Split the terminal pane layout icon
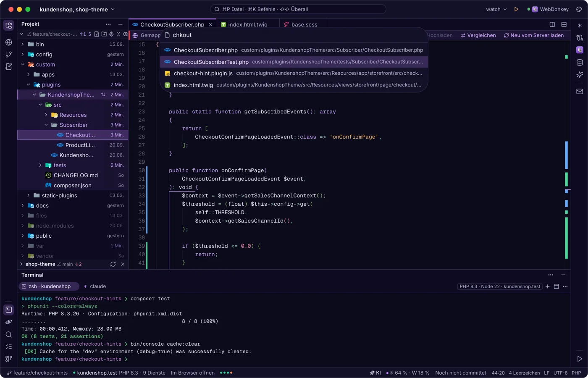 click(556, 286)
